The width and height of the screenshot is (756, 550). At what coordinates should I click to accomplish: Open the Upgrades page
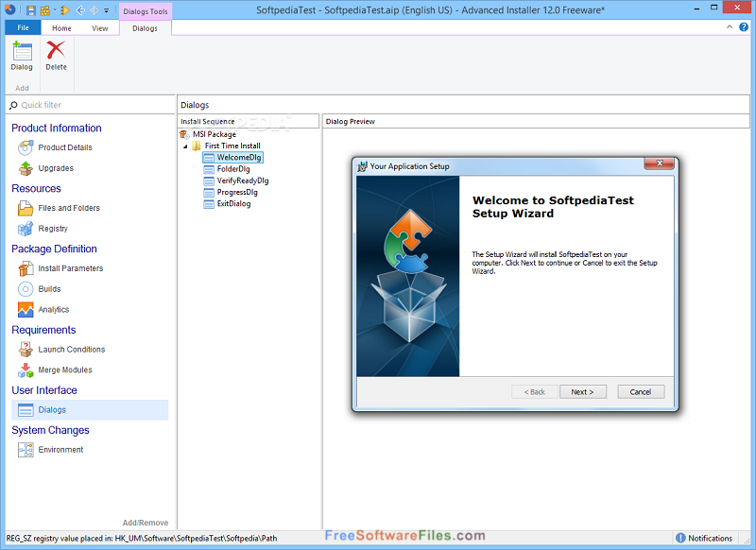point(56,168)
